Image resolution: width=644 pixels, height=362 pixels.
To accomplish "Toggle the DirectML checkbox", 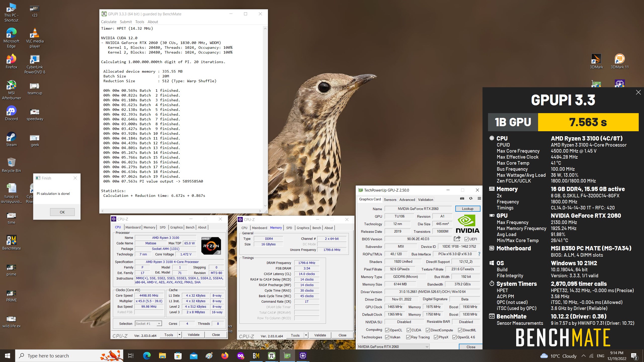I will coord(460,330).
